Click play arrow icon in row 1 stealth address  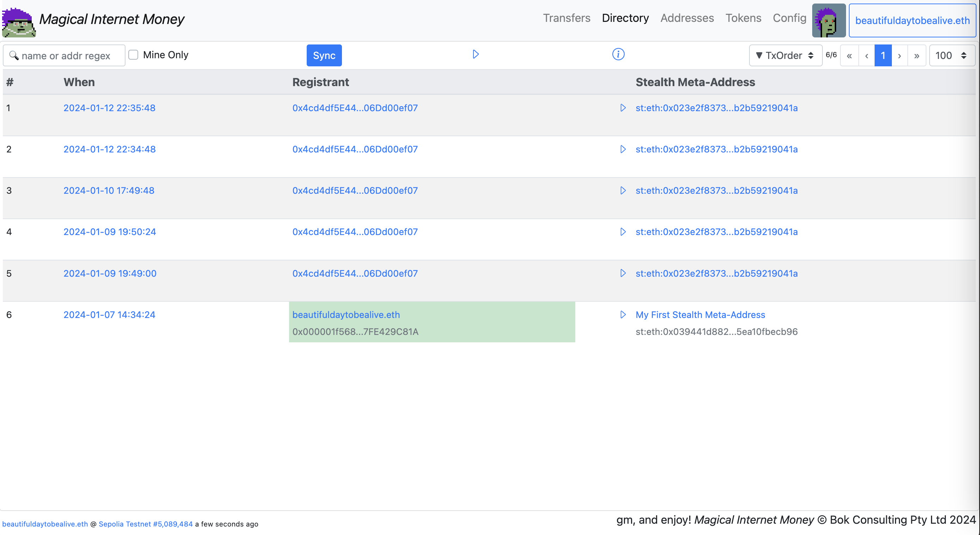pyautogui.click(x=623, y=108)
